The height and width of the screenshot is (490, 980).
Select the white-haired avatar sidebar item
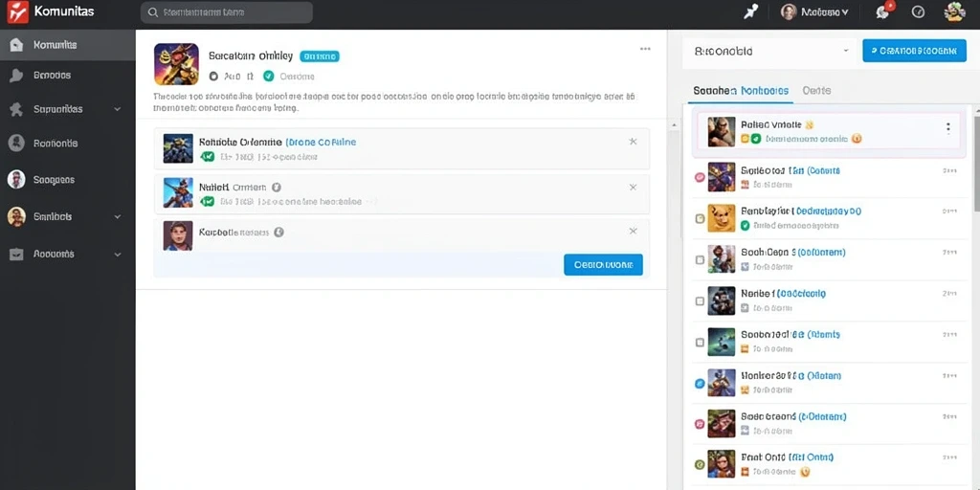click(x=68, y=179)
